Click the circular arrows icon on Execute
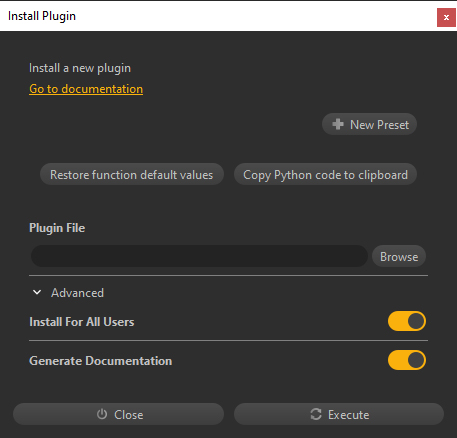This screenshot has height=438, width=457. click(316, 414)
